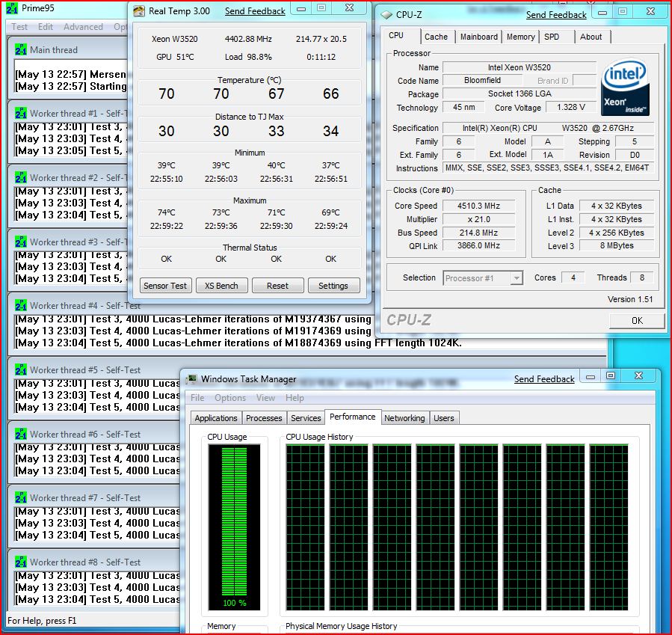Click the XS Bench button in Real Temp
The image size is (672, 635).
221,286
